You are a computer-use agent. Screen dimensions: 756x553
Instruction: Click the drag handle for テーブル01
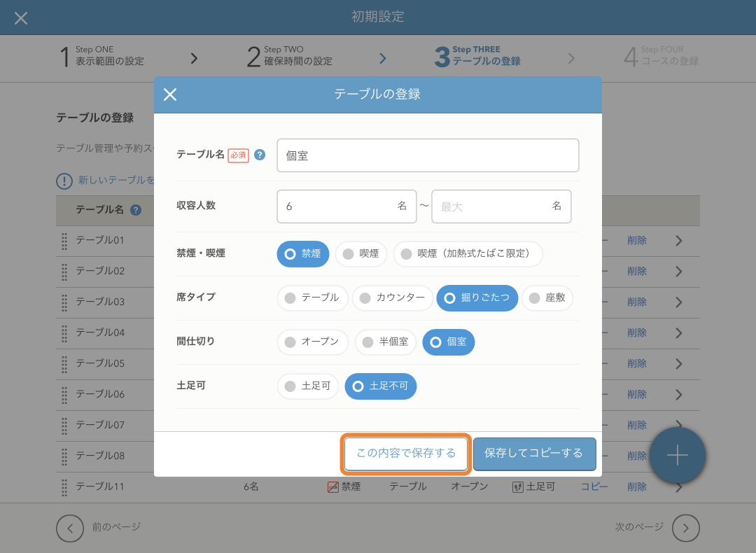pyautogui.click(x=64, y=240)
